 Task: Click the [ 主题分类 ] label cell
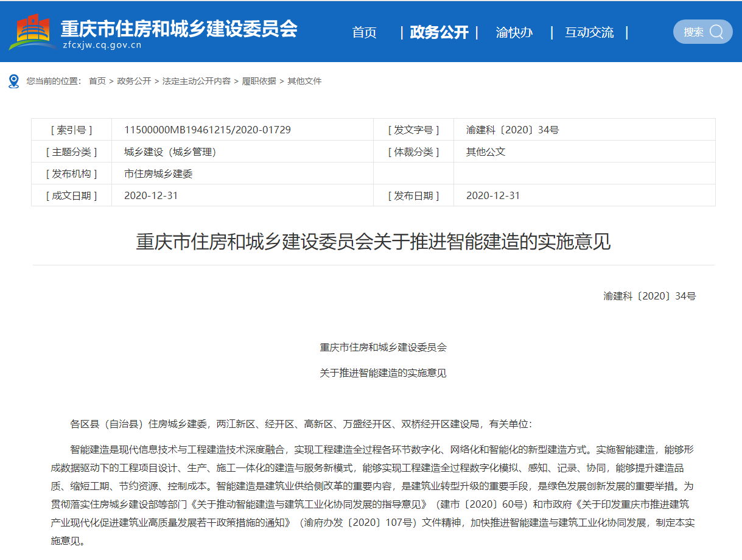pyautogui.click(x=72, y=152)
